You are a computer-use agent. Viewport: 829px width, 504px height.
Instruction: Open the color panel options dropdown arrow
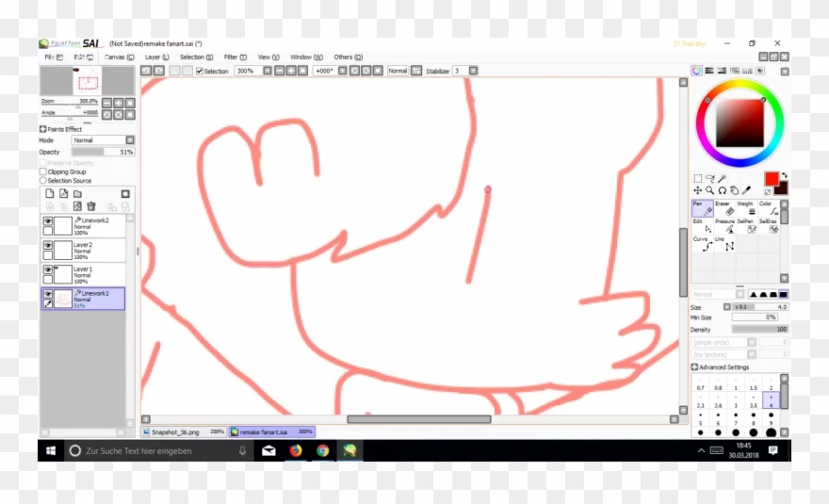[785, 72]
